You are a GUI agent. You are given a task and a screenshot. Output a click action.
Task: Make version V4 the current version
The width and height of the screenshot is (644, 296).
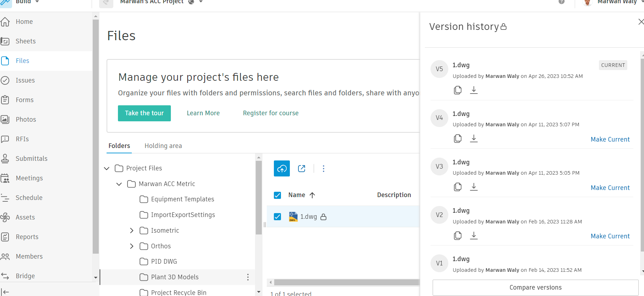(610, 139)
